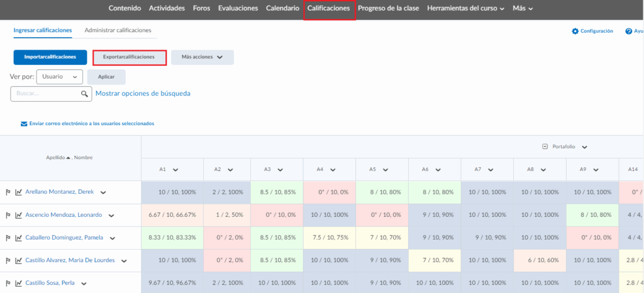Click Mostrar opciones de búsqueda link

(x=143, y=94)
